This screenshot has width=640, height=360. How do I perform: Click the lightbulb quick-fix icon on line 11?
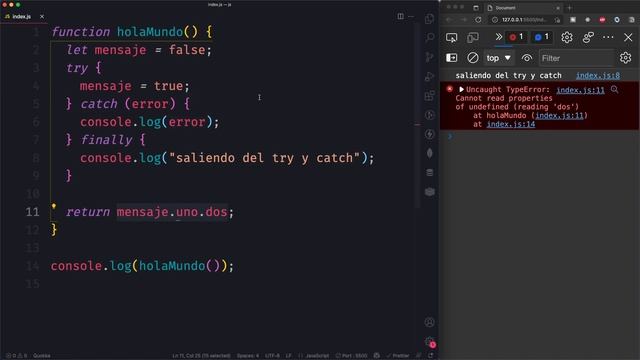[53, 207]
